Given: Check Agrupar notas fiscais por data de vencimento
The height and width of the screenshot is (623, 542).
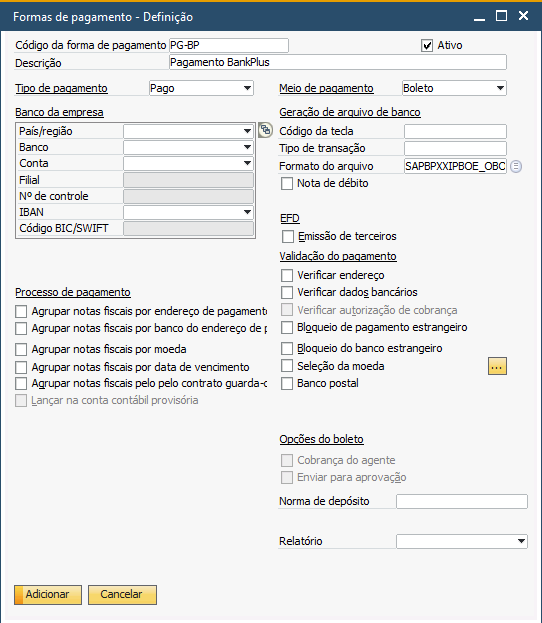Looking at the screenshot, I should (x=21, y=368).
